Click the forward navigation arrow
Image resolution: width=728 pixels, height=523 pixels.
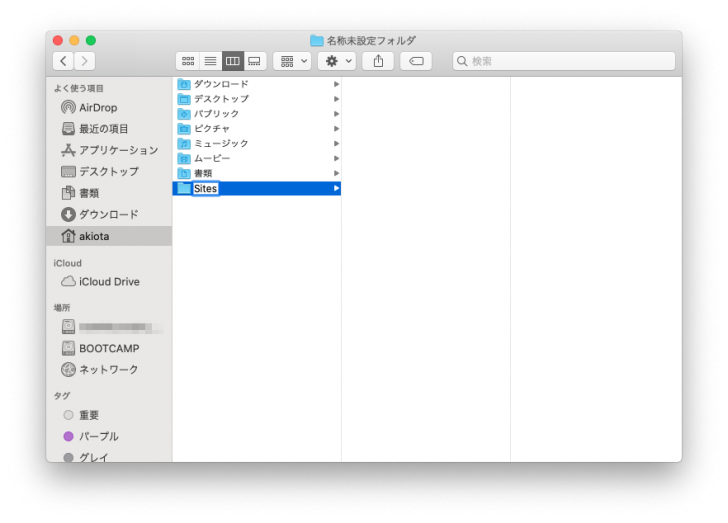pos(85,61)
